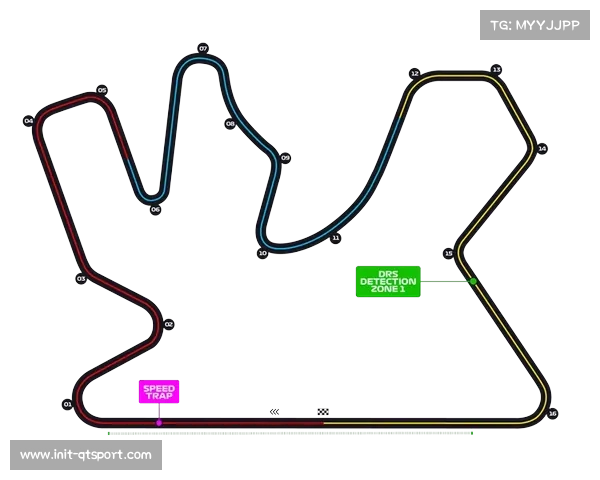Select the turn 04 corner marker

29,121
